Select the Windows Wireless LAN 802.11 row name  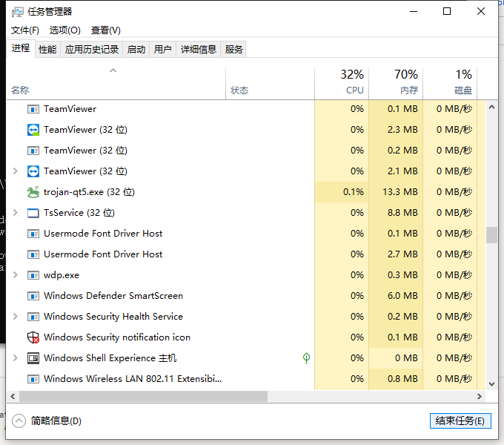(x=133, y=379)
